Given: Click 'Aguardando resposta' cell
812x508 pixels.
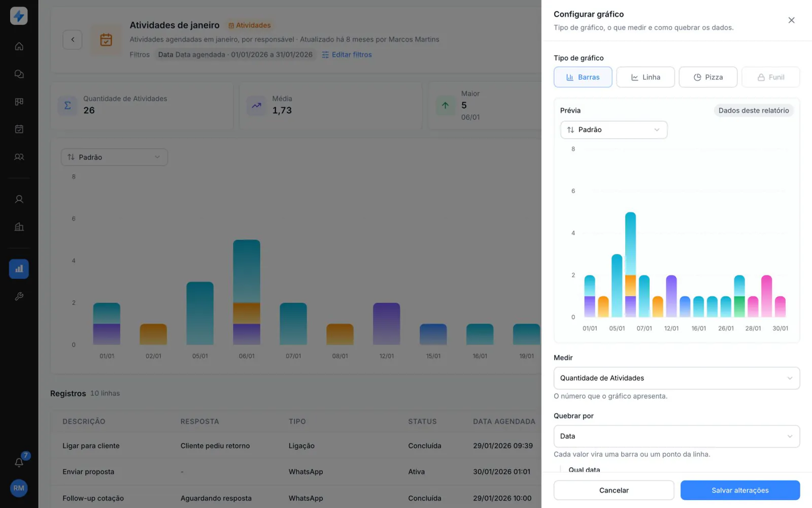Looking at the screenshot, I should click(x=216, y=498).
